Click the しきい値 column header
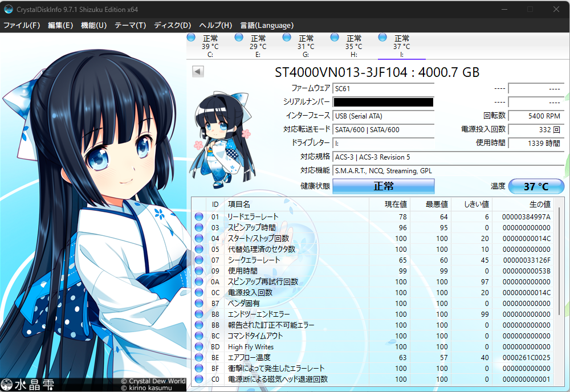This screenshot has height=392, width=570. [472, 204]
